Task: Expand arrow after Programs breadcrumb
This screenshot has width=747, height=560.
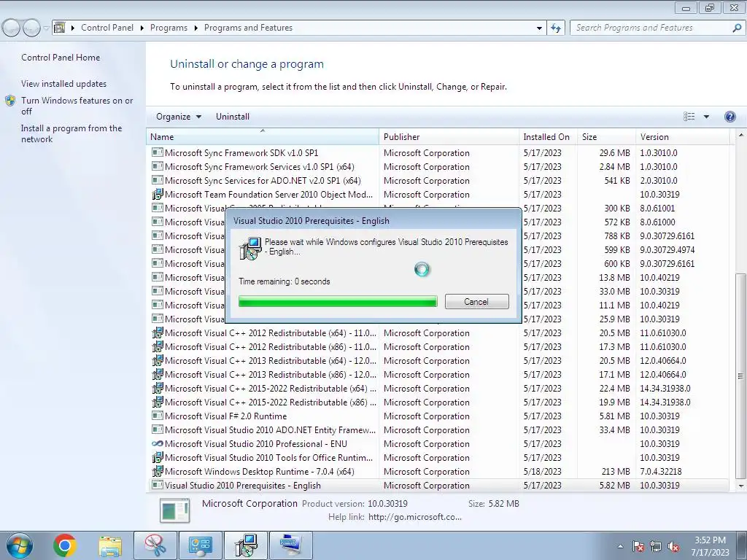Action: tap(196, 28)
